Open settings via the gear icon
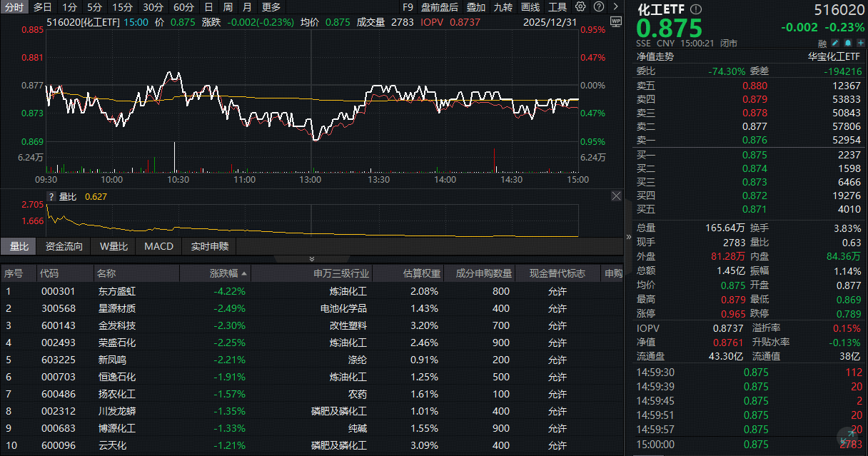The width and height of the screenshot is (868, 456). [580, 7]
